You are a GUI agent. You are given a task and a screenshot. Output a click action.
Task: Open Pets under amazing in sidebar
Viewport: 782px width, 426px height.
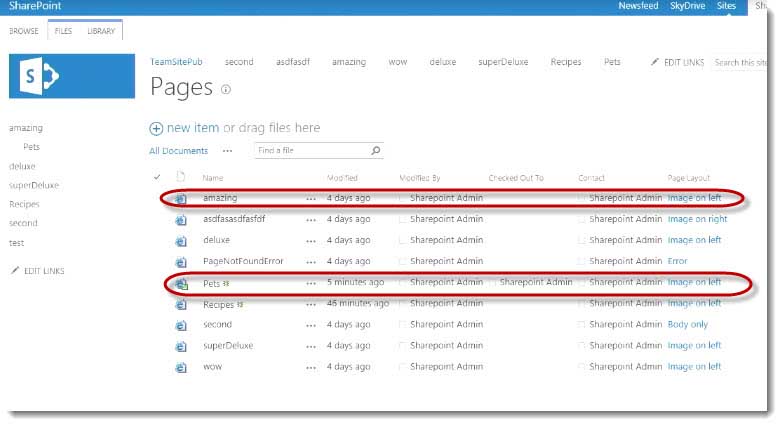pyautogui.click(x=31, y=147)
